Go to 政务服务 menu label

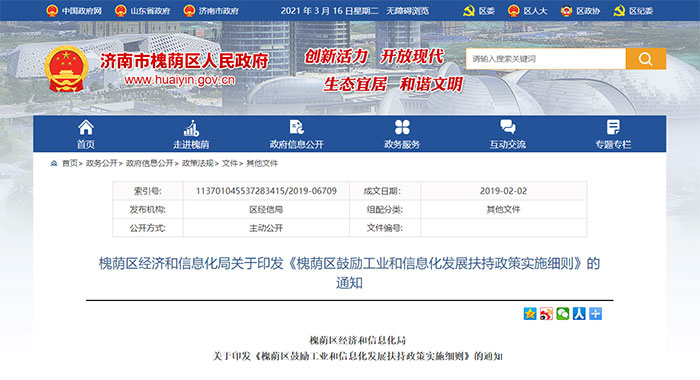click(x=402, y=144)
